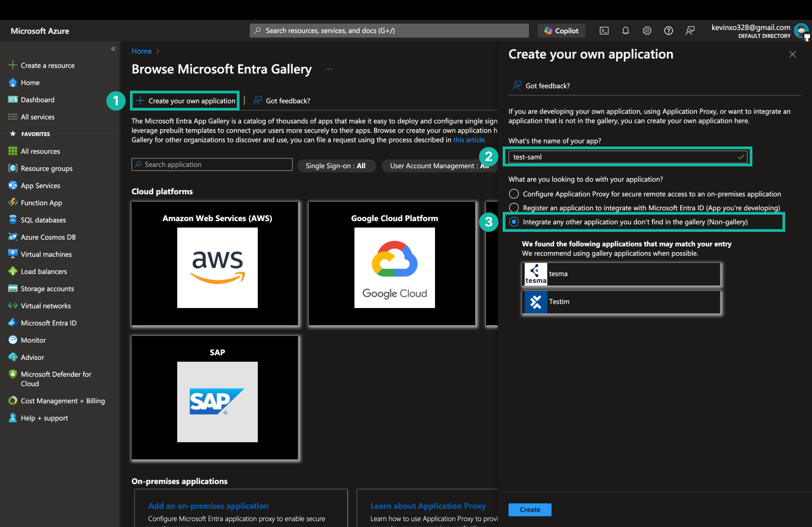812x527 pixels.
Task: Open the Amazon Web Services (AWS) tile
Action: (215, 263)
